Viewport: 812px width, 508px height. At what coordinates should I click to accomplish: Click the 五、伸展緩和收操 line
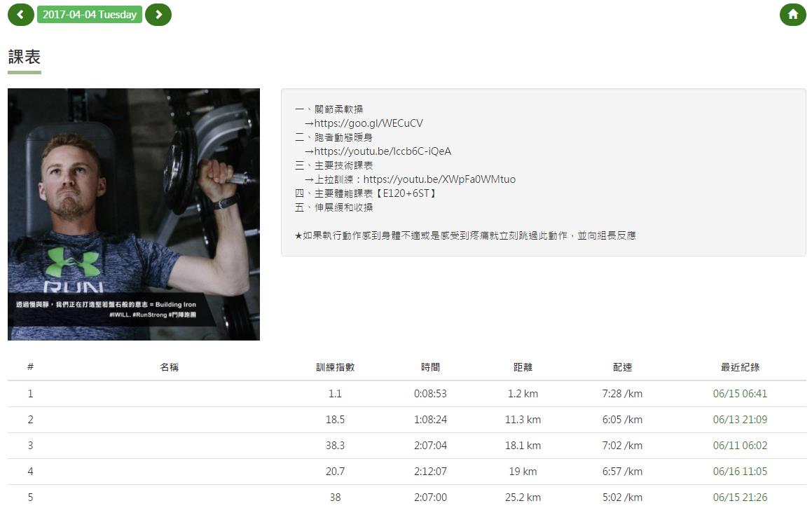[334, 207]
